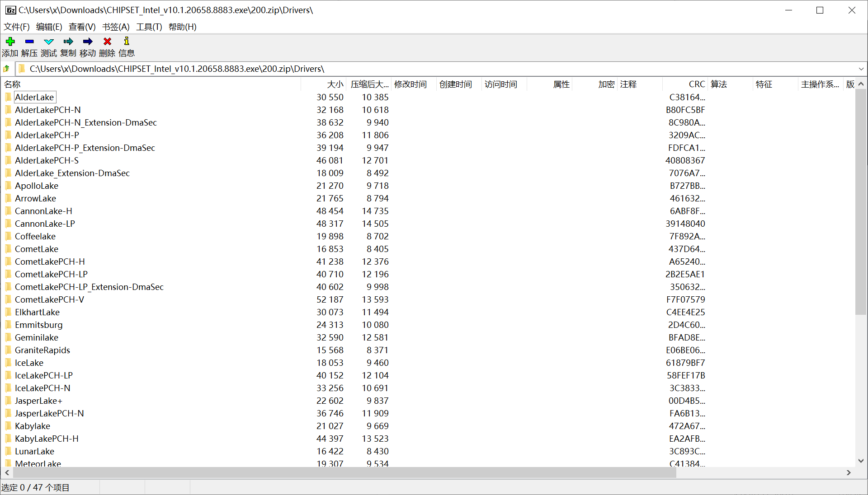Sort by the Attributes (属性) column header
This screenshot has width=868, height=495.
point(550,84)
